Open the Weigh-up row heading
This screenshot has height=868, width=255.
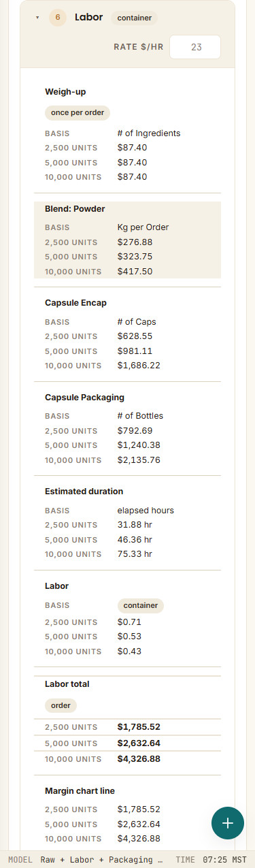pyautogui.click(x=65, y=91)
